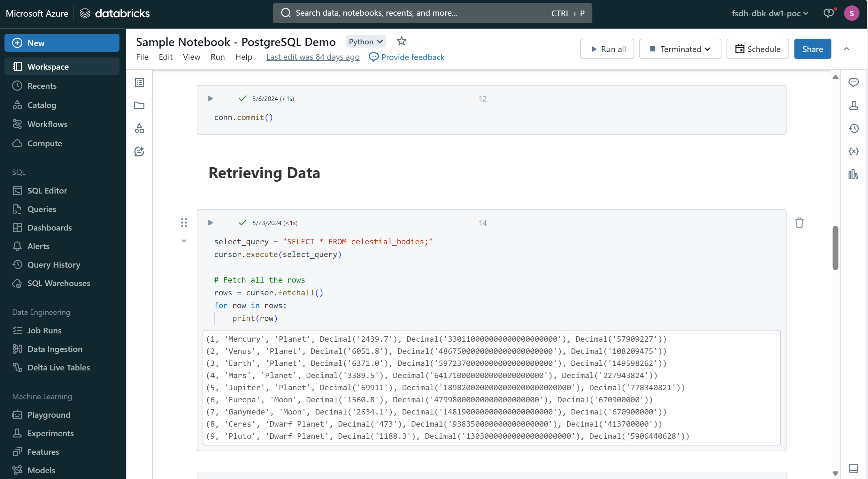Favorite the notebook with the star icon

tap(401, 41)
